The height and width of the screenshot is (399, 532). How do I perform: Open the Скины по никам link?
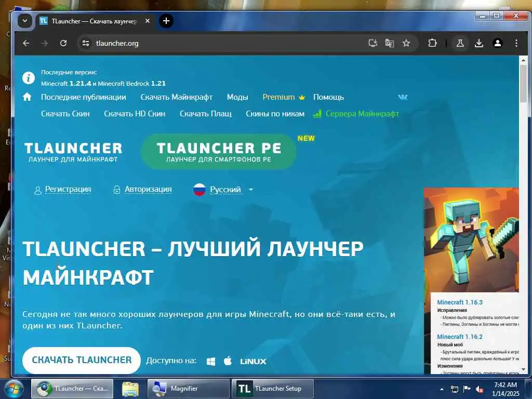(x=275, y=114)
